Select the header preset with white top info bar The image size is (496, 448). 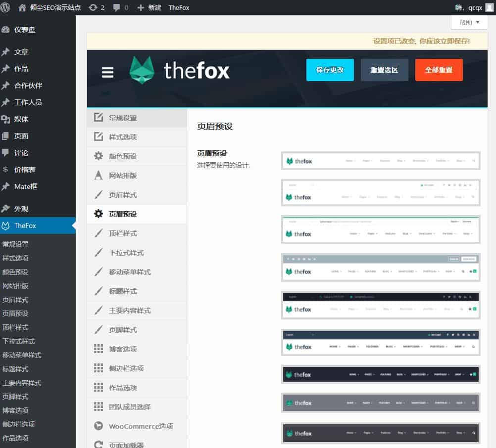(381, 193)
